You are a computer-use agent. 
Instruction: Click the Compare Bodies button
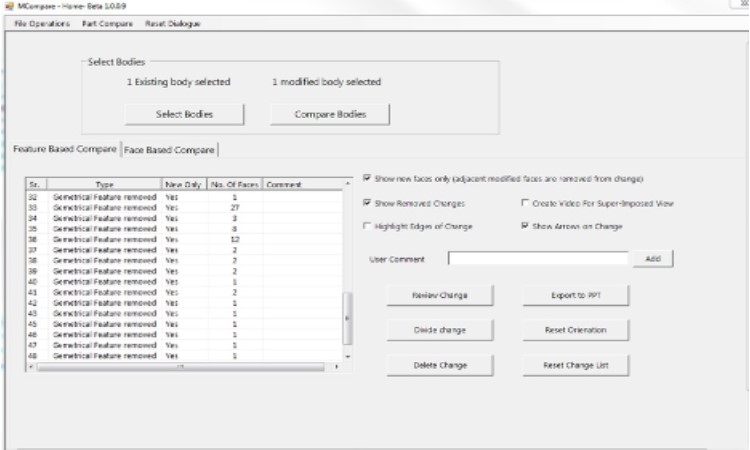point(329,114)
